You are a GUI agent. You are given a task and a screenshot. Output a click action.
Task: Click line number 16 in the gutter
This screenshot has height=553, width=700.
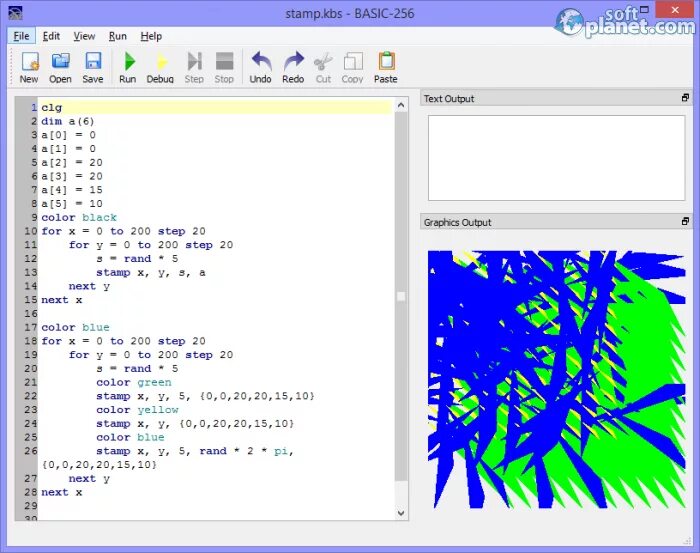[31, 314]
